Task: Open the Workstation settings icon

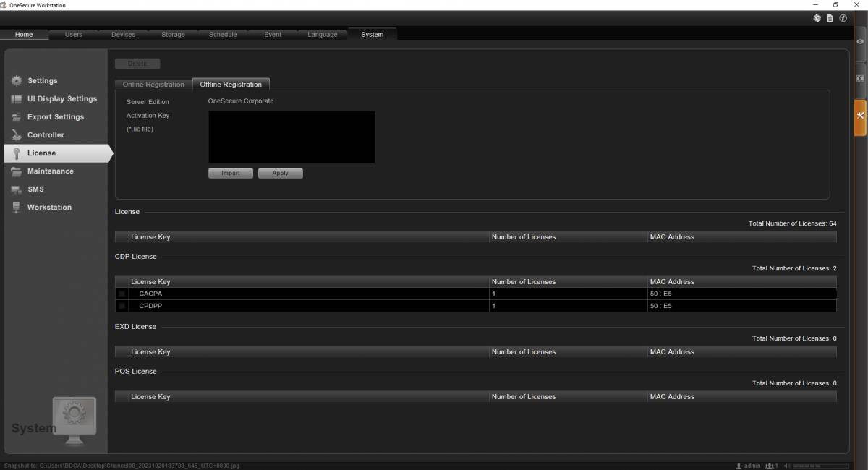Action: click(x=16, y=207)
